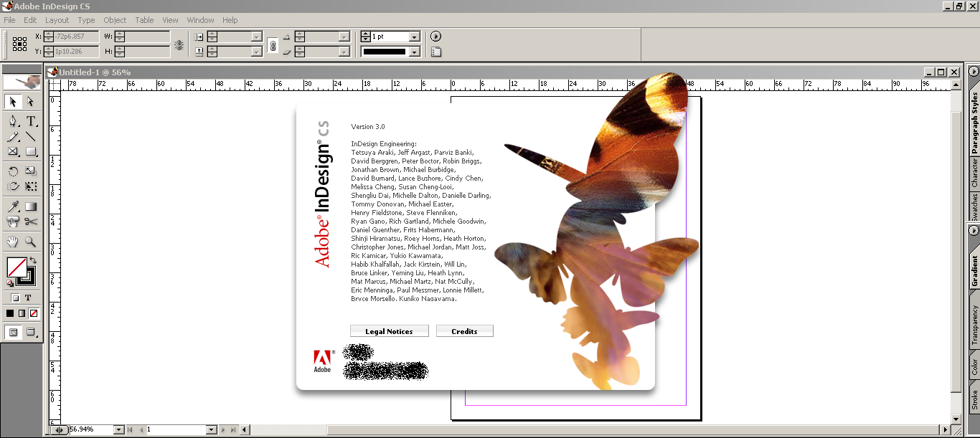Viewport: 980px width, 438px height.
Task: Open the stroke weight dropdown
Action: 414,37
